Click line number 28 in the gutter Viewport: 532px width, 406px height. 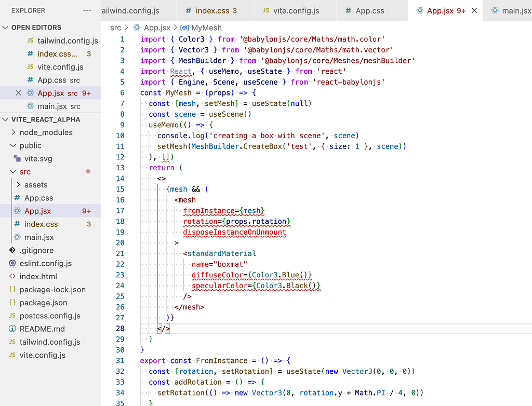click(121, 328)
